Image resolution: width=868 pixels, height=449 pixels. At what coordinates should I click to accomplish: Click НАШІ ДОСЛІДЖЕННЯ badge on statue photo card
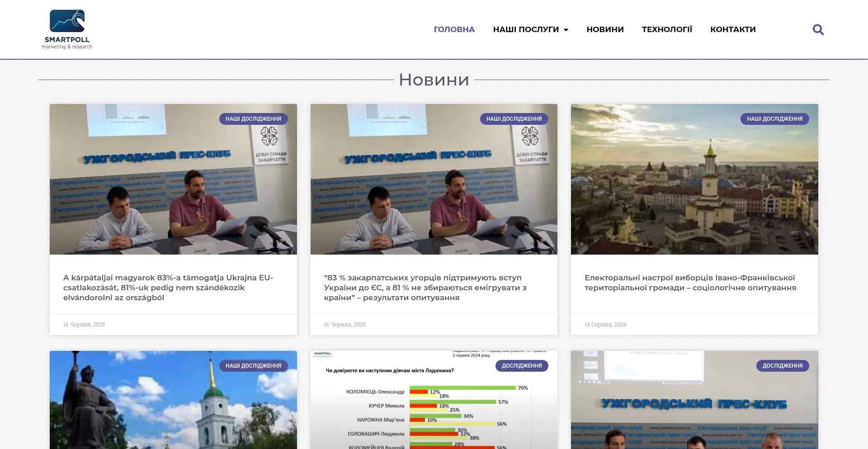tap(254, 366)
